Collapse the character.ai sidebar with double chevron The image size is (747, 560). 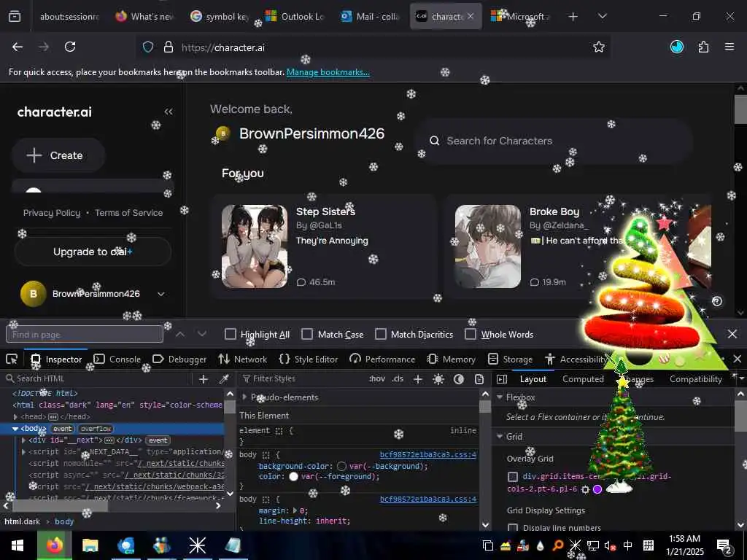pyautogui.click(x=169, y=112)
